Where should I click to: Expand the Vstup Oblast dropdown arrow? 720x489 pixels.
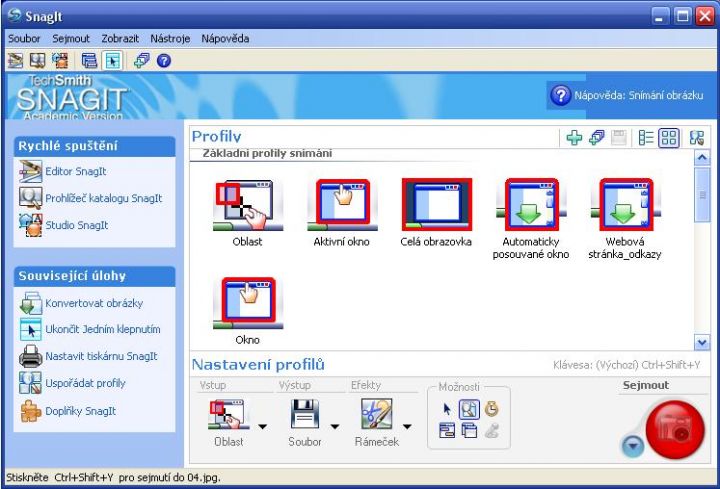coord(262,424)
